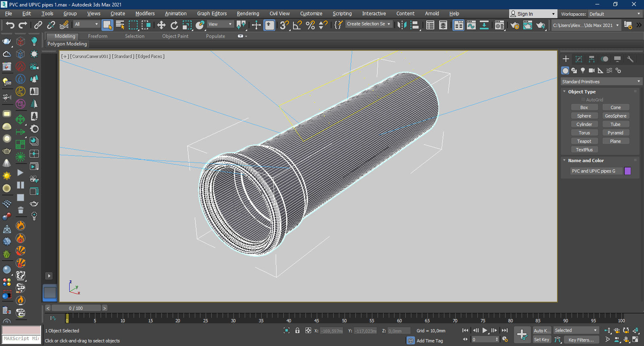Activate the Select and Scale tool

pos(187,25)
